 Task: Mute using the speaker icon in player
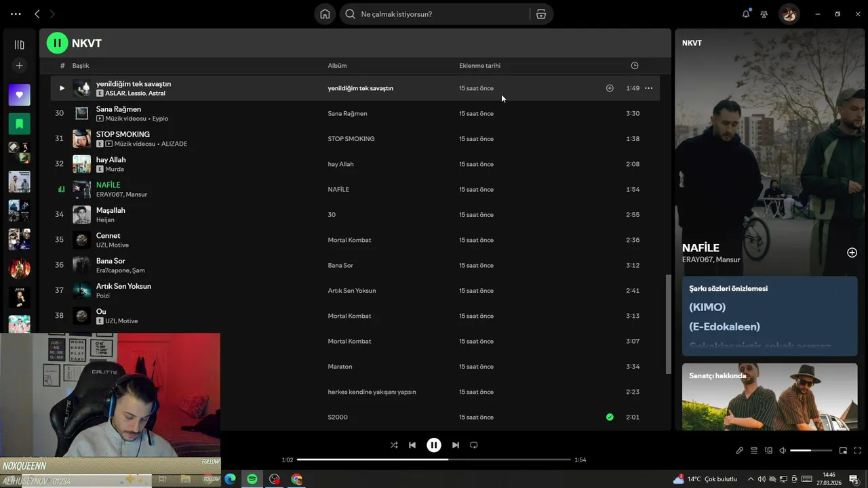pyautogui.click(x=783, y=451)
